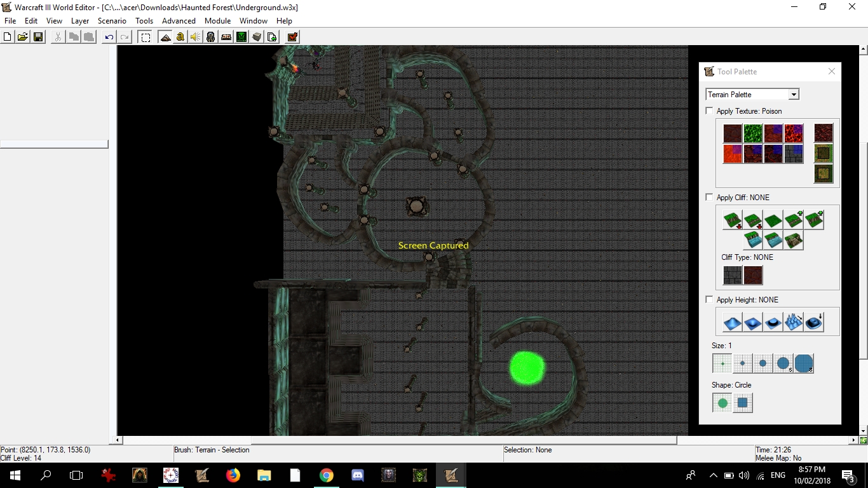Click the horizontal scrollbar right arrow
Screen dimensions: 868x488
tap(854, 440)
